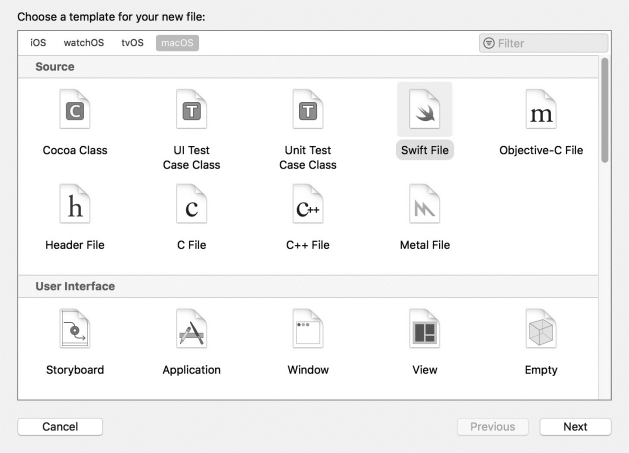Focus the Filter search field

click(x=544, y=43)
